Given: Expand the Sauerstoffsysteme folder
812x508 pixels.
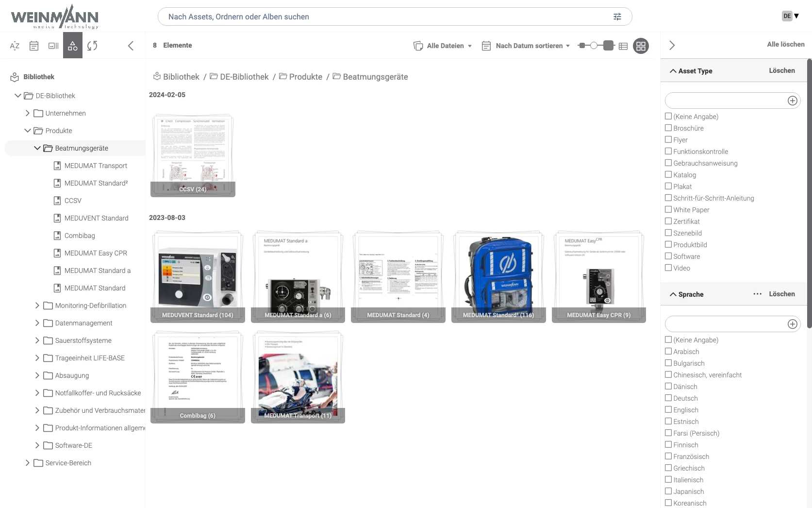Looking at the screenshot, I should [x=37, y=340].
